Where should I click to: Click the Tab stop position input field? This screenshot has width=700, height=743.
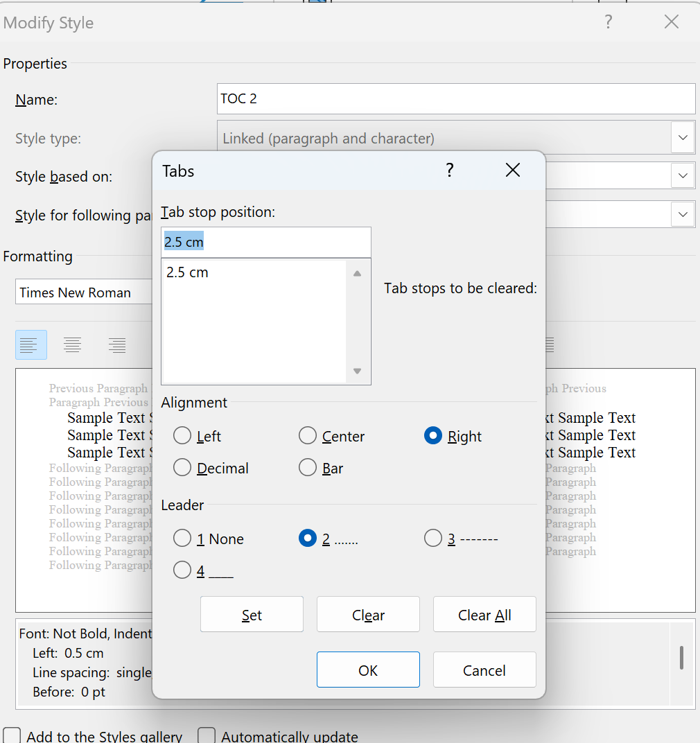266,242
